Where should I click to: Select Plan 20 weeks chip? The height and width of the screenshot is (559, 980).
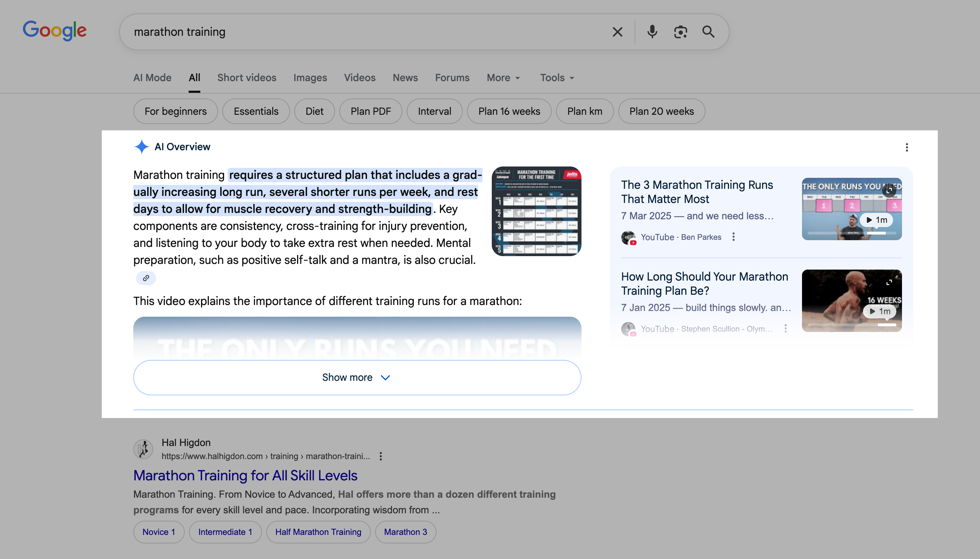click(x=662, y=111)
